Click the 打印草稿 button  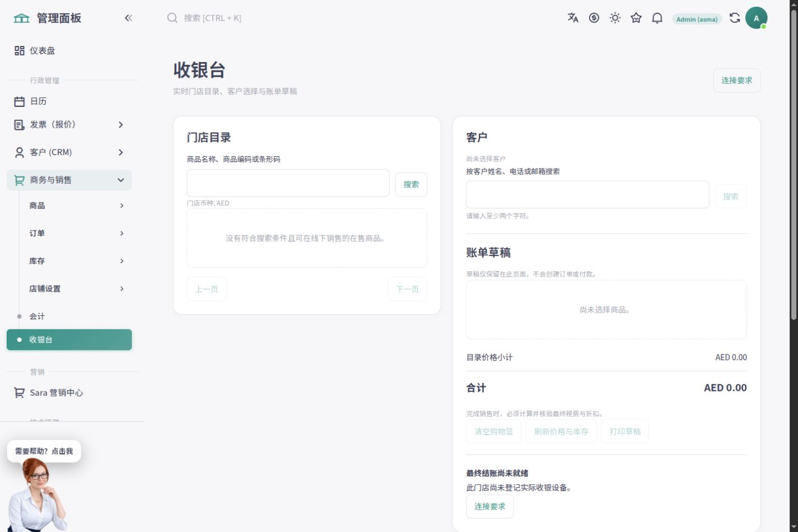[x=625, y=431]
